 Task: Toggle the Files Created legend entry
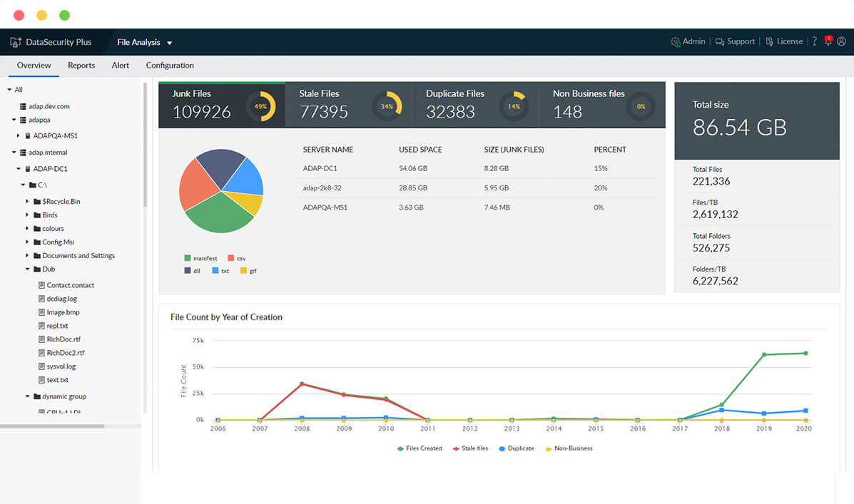click(x=419, y=448)
